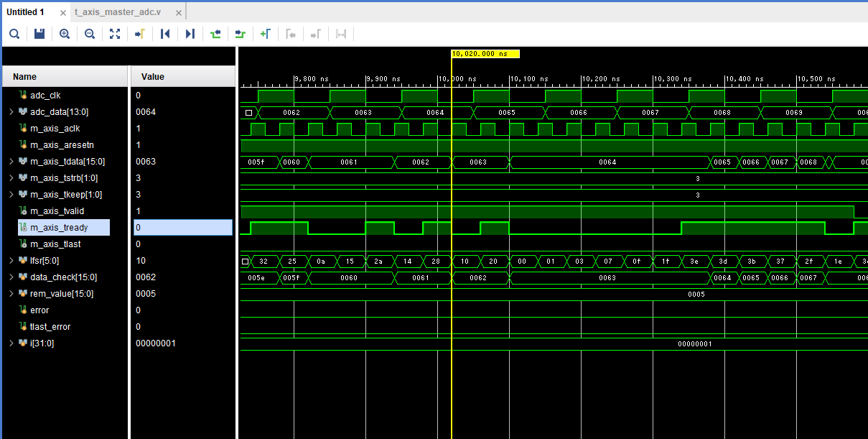Select the m_axis_tvalid signal

coord(55,211)
